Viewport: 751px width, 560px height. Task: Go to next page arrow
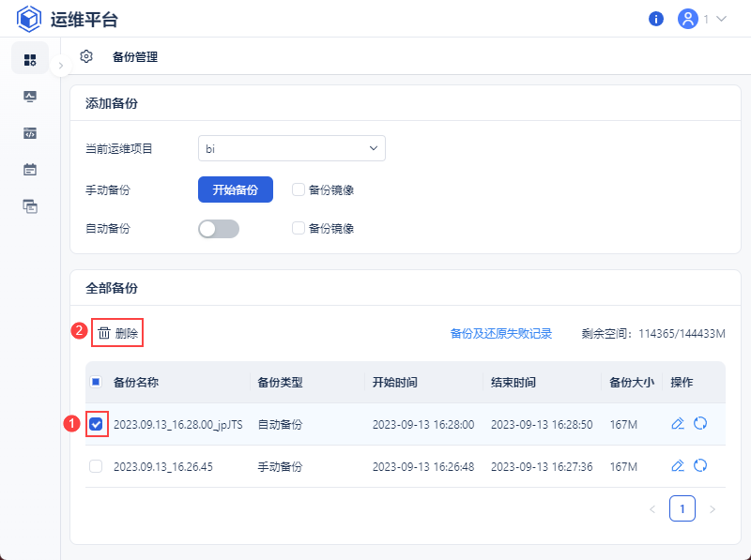click(713, 508)
